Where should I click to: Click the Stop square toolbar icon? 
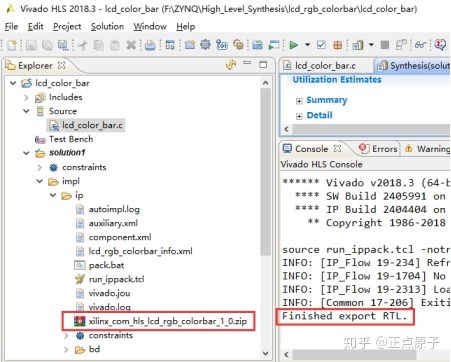coord(385,45)
